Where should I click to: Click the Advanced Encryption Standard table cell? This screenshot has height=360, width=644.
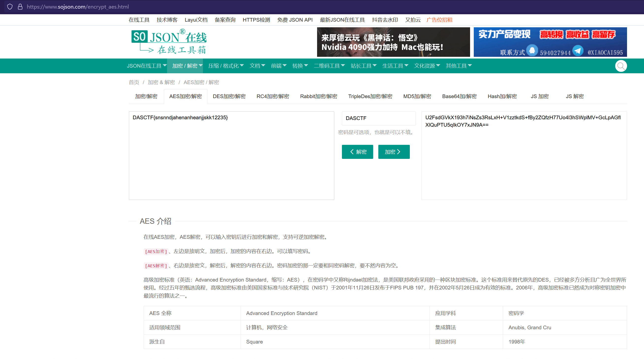pos(335,313)
